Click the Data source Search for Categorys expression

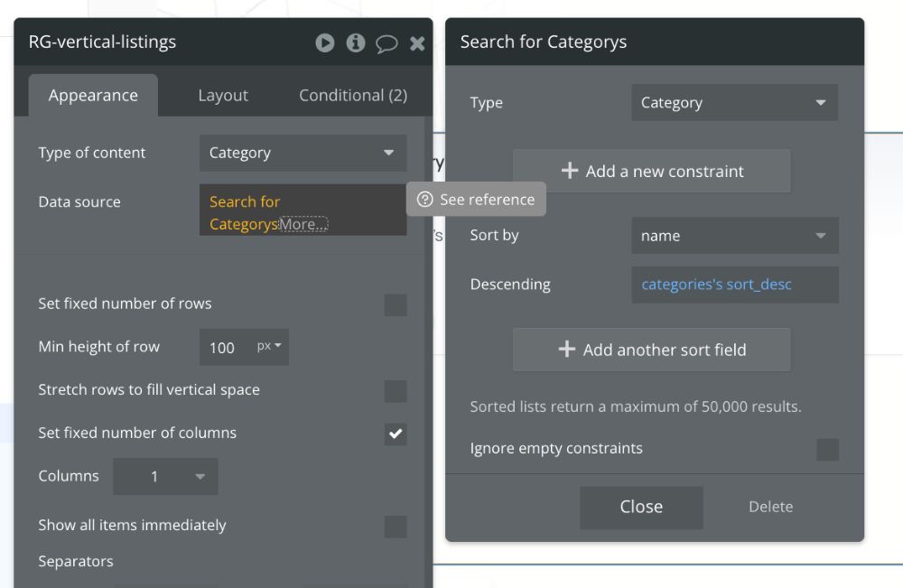click(245, 212)
